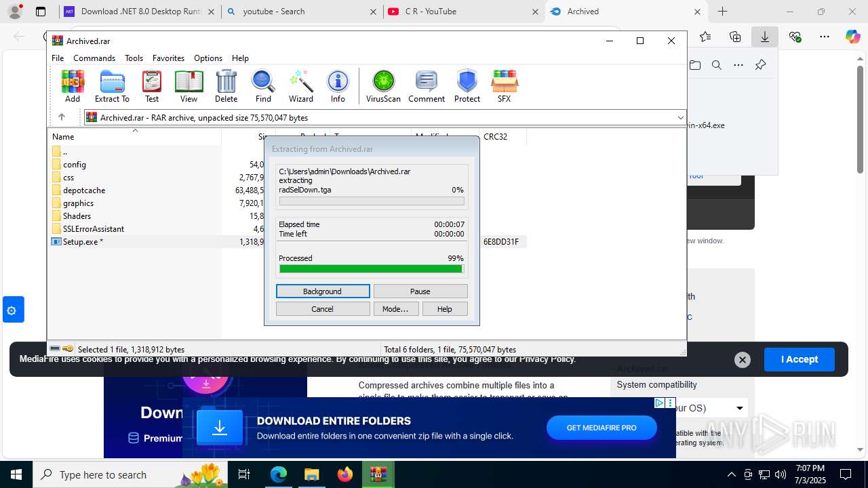The height and width of the screenshot is (488, 868).
Task: Open Edge Copilot icon
Action: 852,37
